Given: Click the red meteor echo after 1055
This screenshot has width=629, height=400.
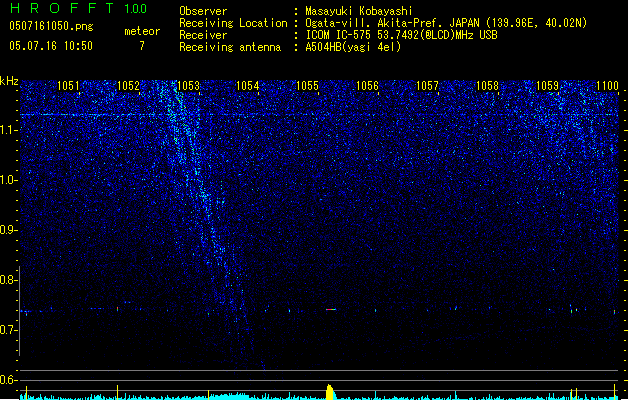Looking at the screenshot, I should coord(331,309).
